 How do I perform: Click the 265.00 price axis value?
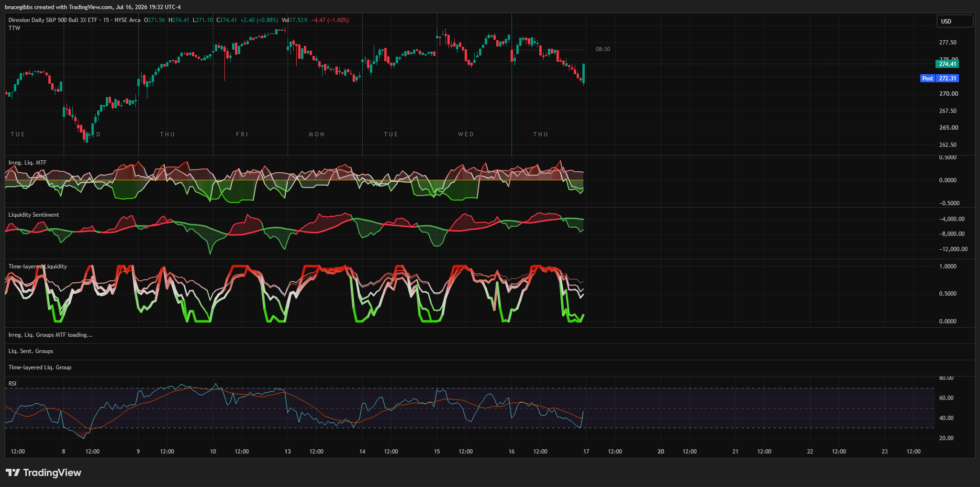[948, 128]
